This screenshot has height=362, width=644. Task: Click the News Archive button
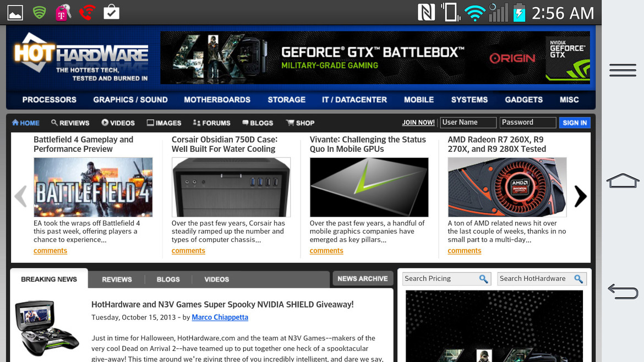pos(363,279)
